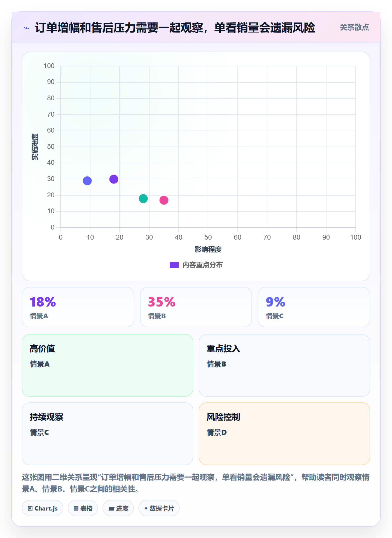
Task: Click the description paragraph starting 这张图用二维关系
Action: pos(196,483)
